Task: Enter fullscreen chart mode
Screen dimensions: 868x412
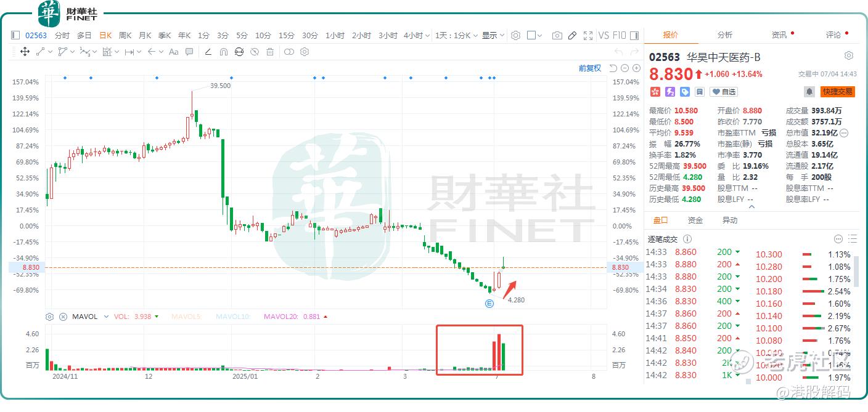Action: (x=588, y=35)
